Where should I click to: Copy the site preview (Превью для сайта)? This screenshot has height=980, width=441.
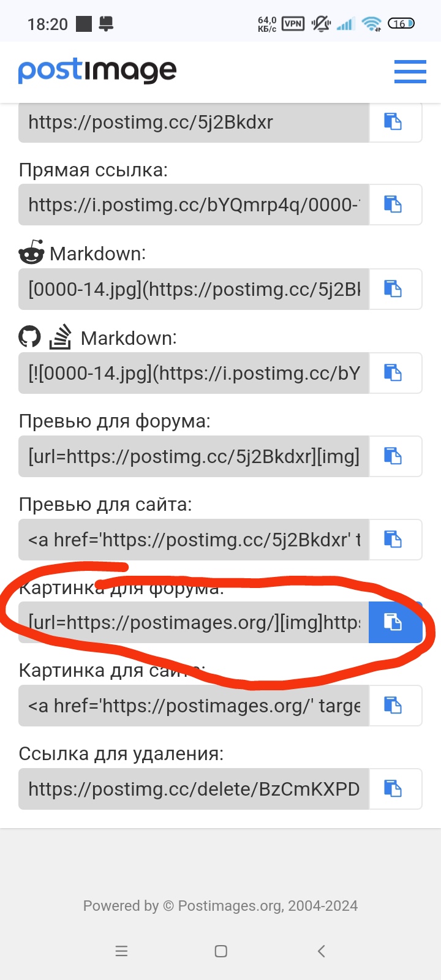tap(395, 539)
